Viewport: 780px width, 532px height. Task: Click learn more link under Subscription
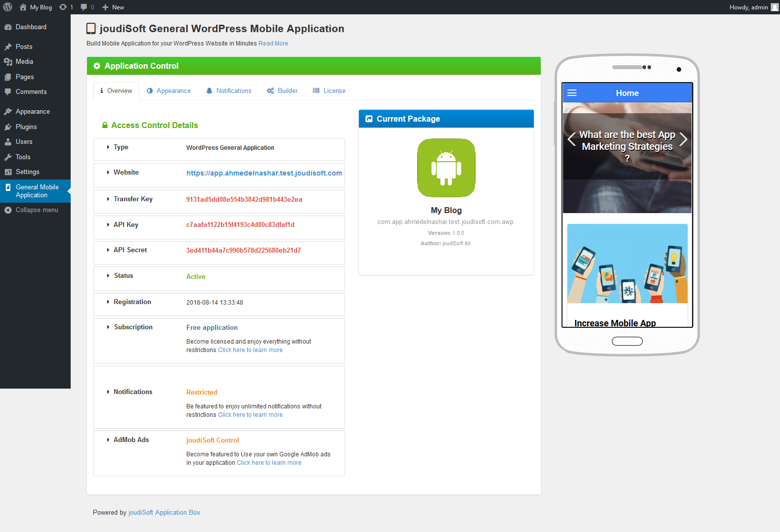(x=250, y=350)
